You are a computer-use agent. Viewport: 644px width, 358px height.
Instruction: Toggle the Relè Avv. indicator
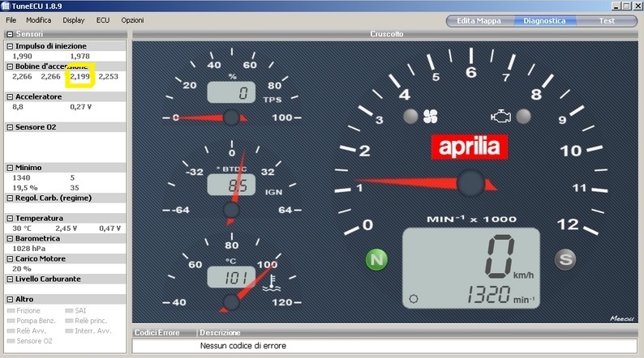click(x=27, y=331)
